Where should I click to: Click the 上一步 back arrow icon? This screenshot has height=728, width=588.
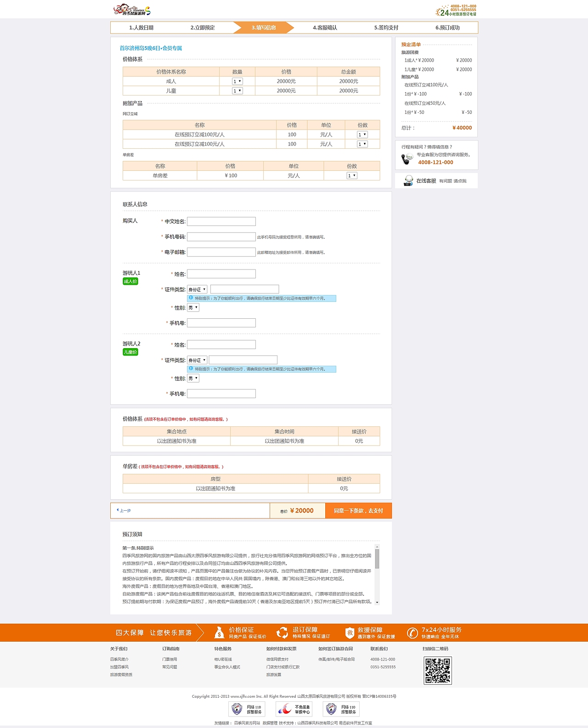coord(118,510)
